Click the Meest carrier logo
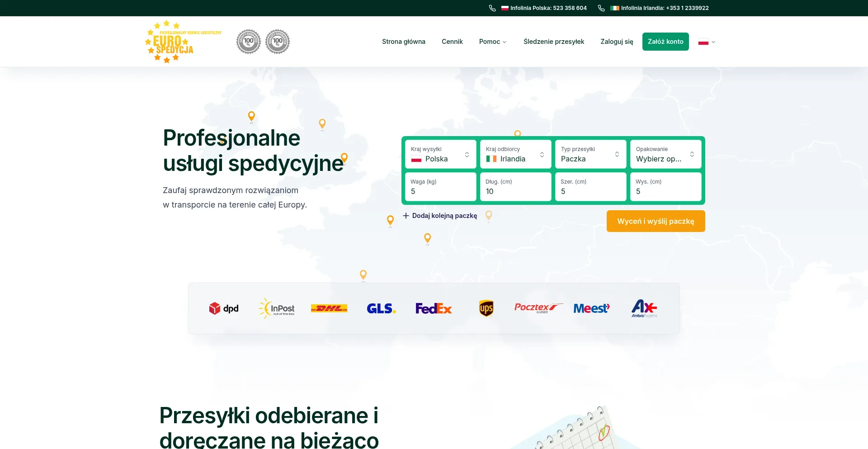Screen dimensions: 868x449 coord(591,308)
